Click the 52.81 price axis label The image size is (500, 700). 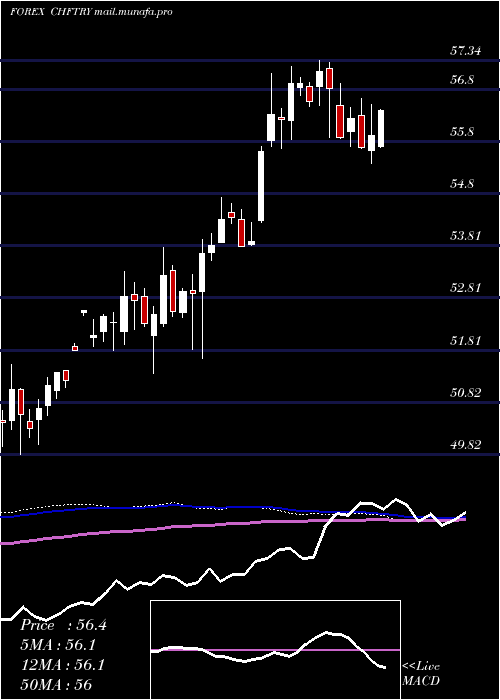click(x=465, y=288)
